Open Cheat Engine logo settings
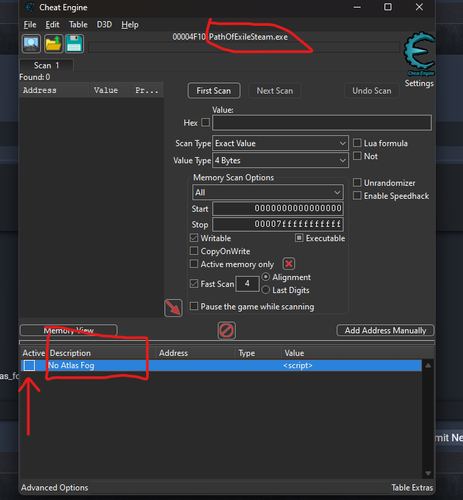The height and width of the screenshot is (500, 463). pyautogui.click(x=419, y=53)
